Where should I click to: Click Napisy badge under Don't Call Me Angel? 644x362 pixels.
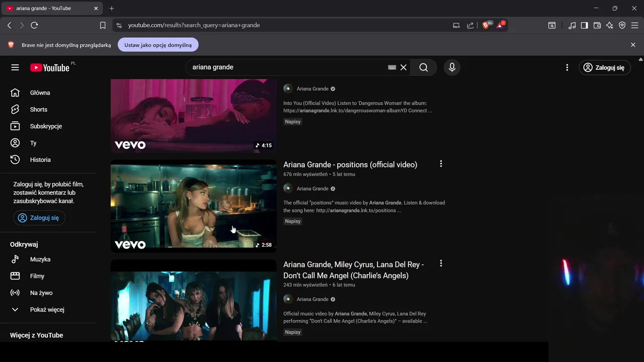click(x=293, y=332)
